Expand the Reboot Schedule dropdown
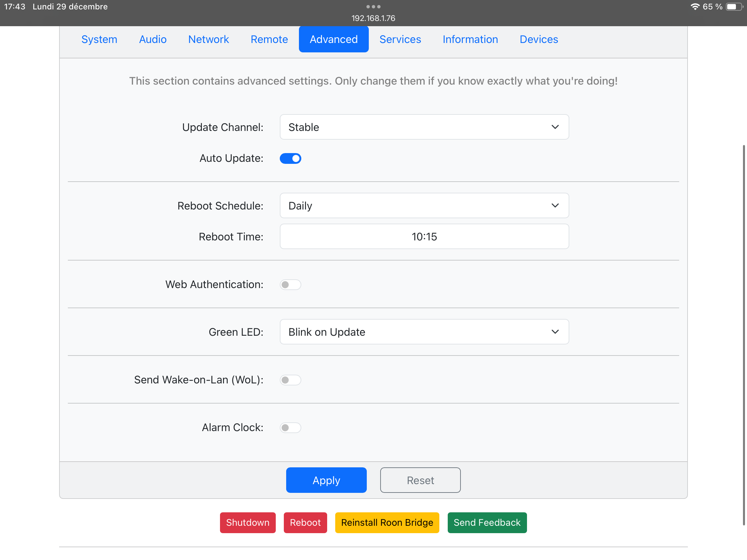 (424, 205)
